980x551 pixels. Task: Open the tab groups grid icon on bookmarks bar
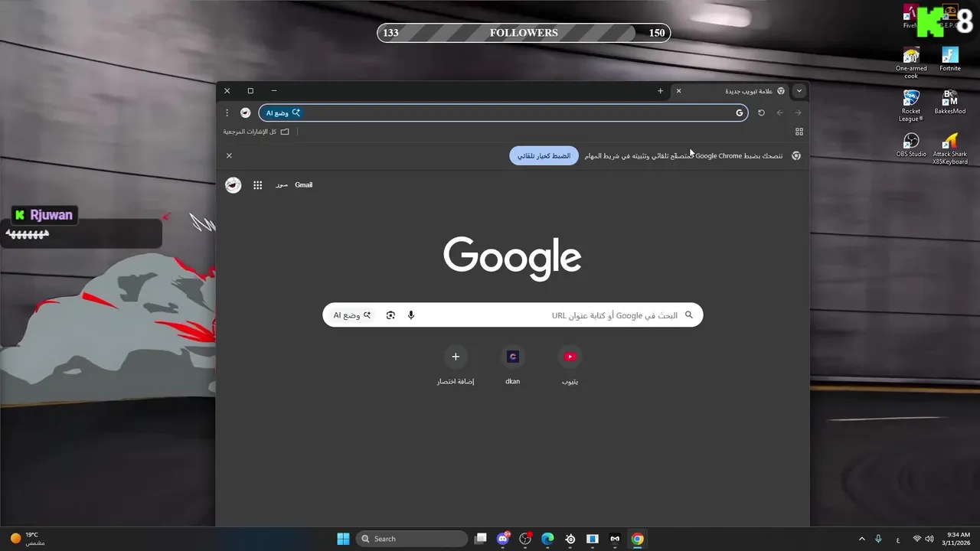tap(799, 132)
